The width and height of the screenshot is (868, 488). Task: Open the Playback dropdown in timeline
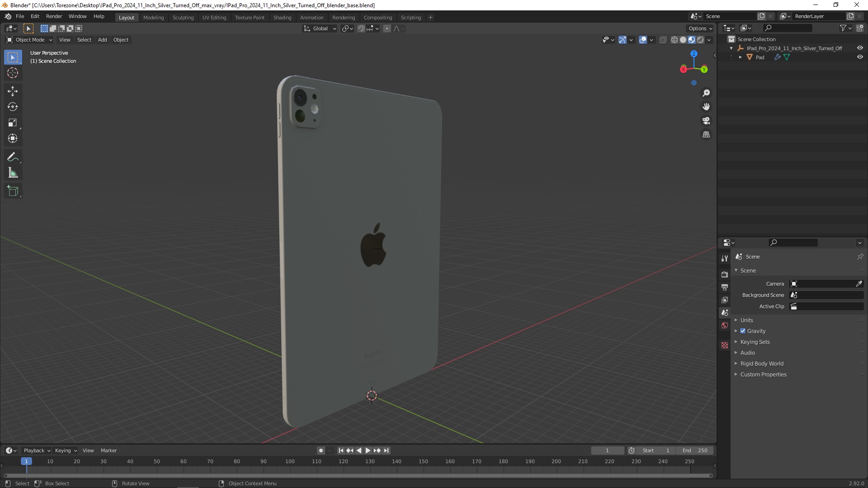37,450
